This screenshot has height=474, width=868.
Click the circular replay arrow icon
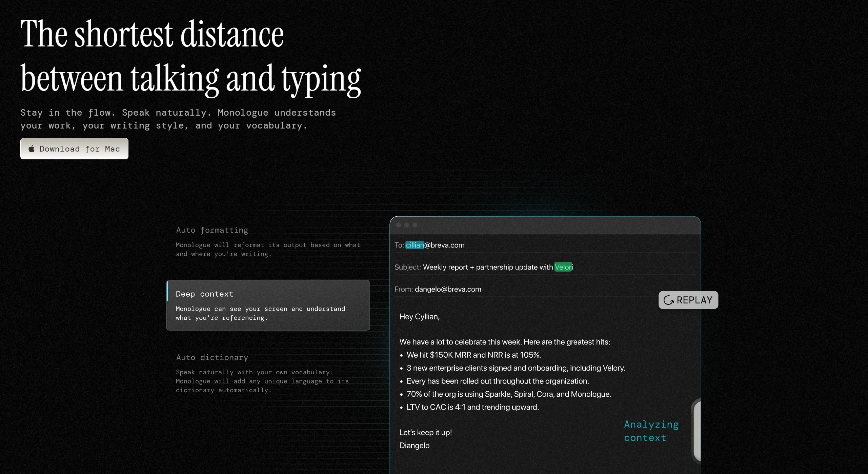click(668, 300)
